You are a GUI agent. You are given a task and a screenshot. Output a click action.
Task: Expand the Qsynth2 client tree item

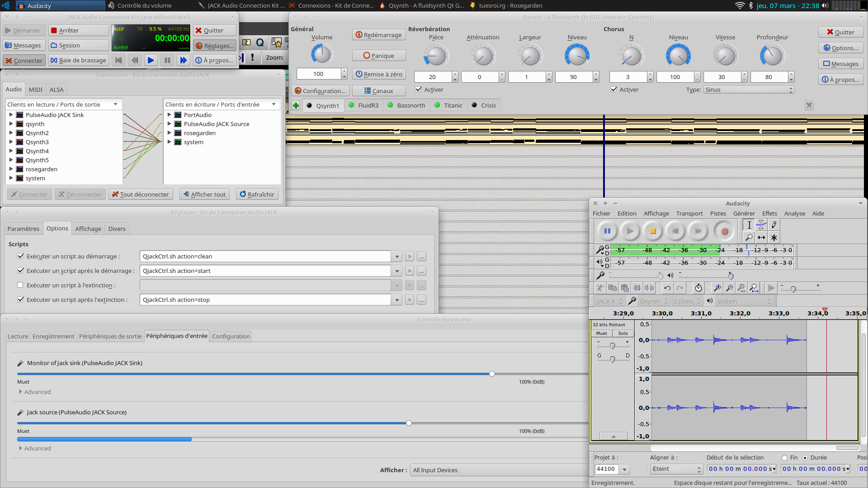coord(11,133)
